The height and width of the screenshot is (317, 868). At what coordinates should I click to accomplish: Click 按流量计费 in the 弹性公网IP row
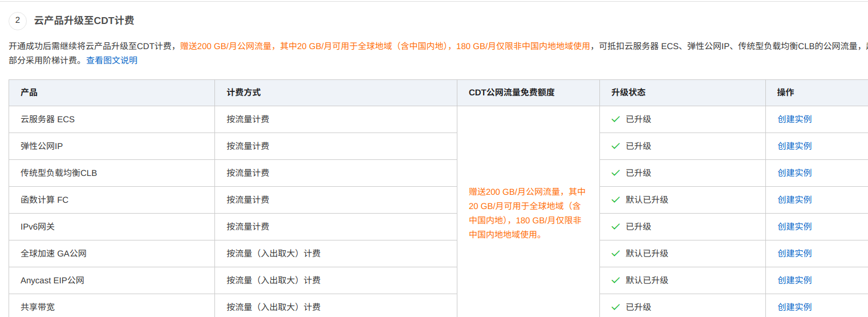pos(248,146)
